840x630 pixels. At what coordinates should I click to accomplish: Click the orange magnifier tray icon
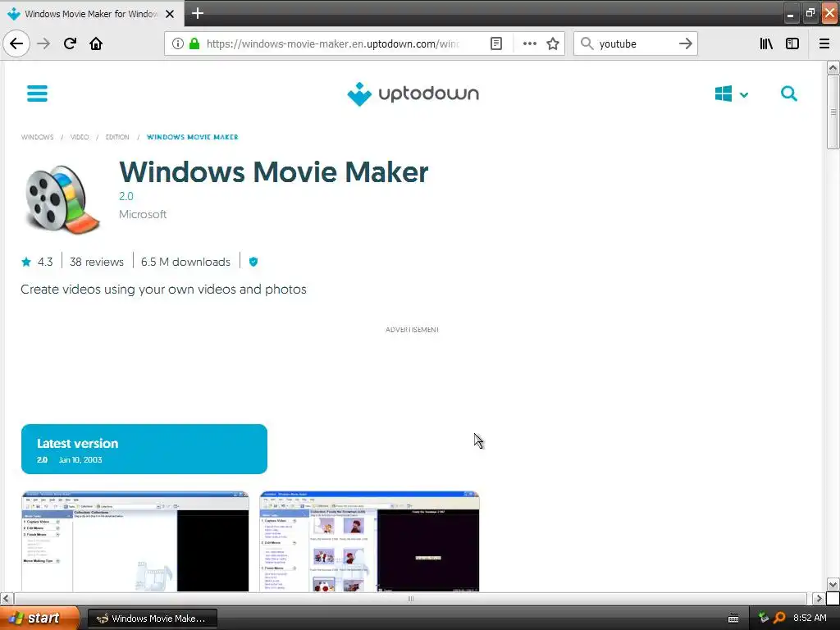pyautogui.click(x=779, y=619)
